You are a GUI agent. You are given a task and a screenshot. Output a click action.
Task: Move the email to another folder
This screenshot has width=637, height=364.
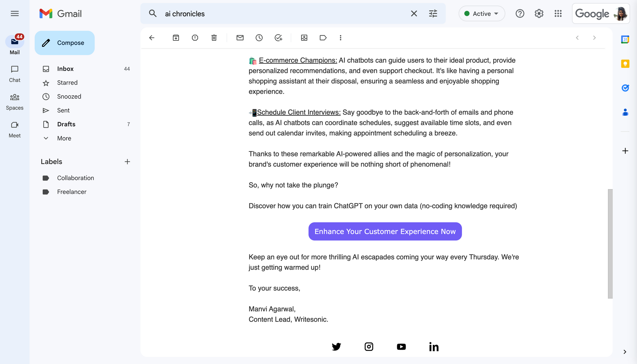[304, 38]
